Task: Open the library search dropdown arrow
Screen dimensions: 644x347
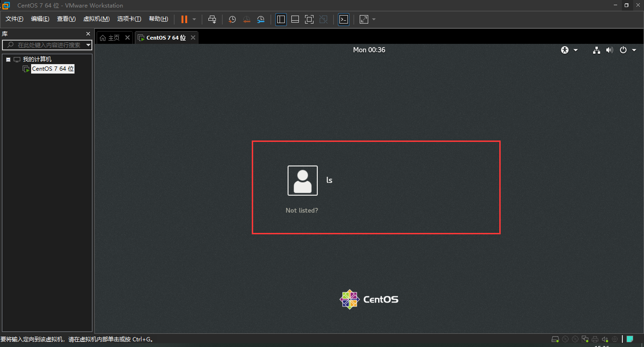Action: (88, 45)
